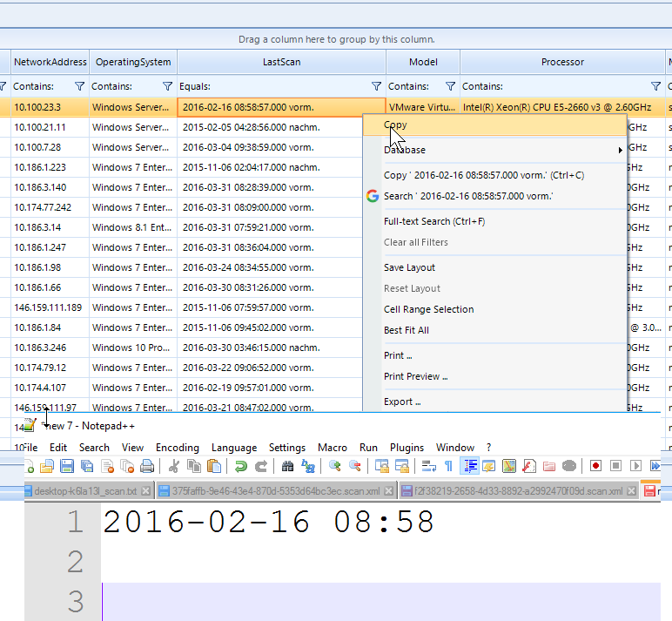The image size is (672, 621).
Task: Open the OperatingSystem column filter funnel
Action: click(x=168, y=86)
